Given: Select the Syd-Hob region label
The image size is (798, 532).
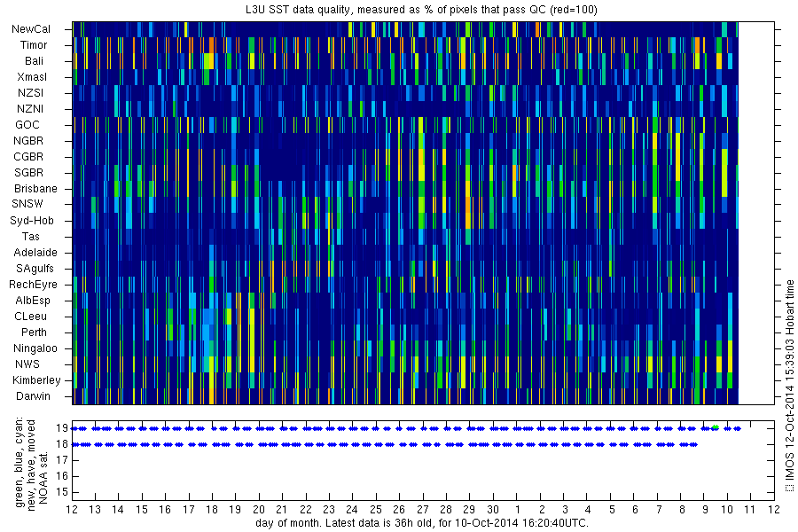Looking at the screenshot, I should click(x=32, y=221).
